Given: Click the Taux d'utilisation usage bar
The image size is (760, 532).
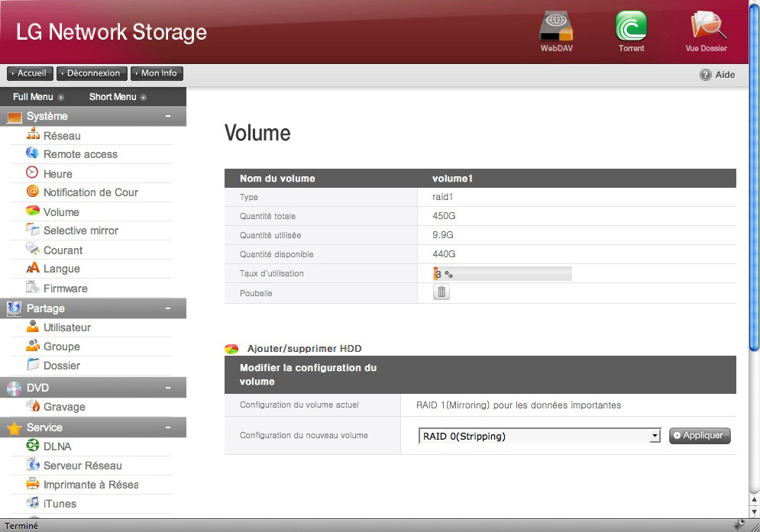Looking at the screenshot, I should [x=503, y=274].
